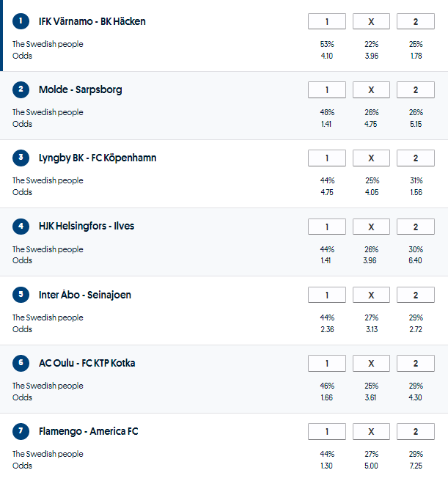Pick away win 2 for Inter Åbo - Seinajoen

[x=415, y=295]
